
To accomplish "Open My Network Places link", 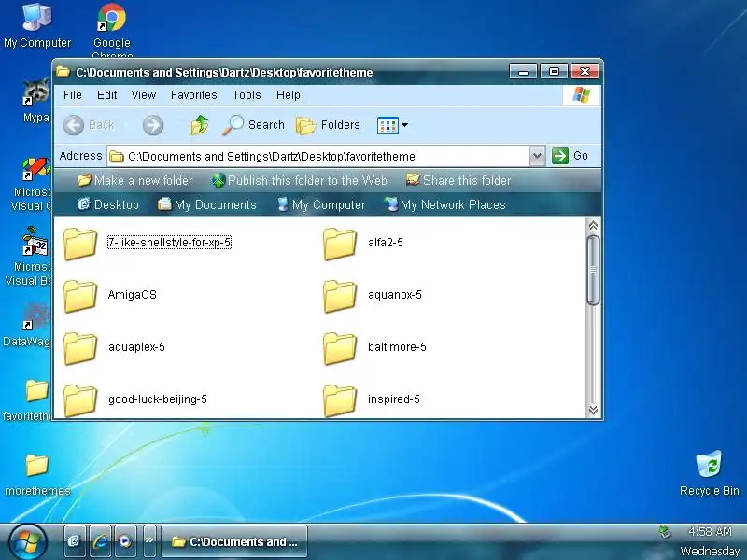I will (445, 204).
